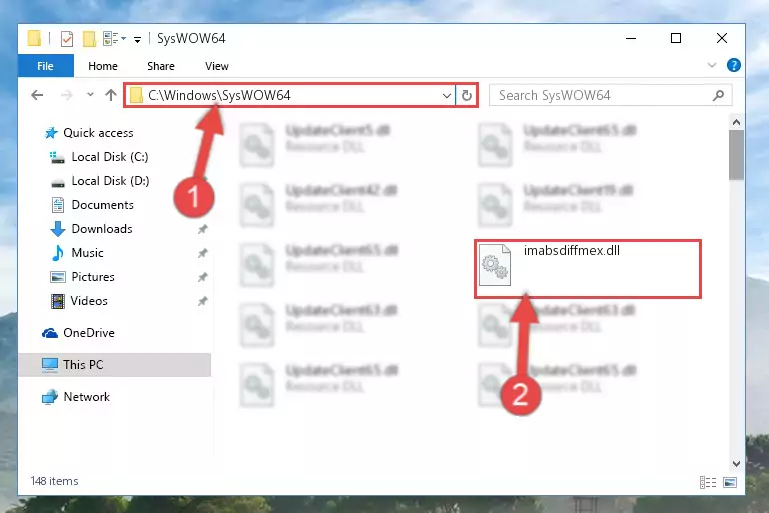Select OneDrive in navigation pane
The height and width of the screenshot is (513, 769).
89,333
